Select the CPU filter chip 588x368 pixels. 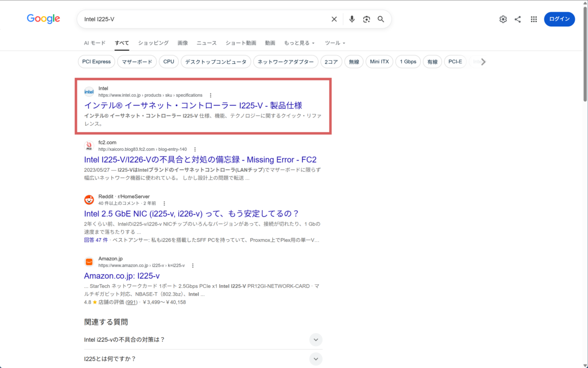169,62
